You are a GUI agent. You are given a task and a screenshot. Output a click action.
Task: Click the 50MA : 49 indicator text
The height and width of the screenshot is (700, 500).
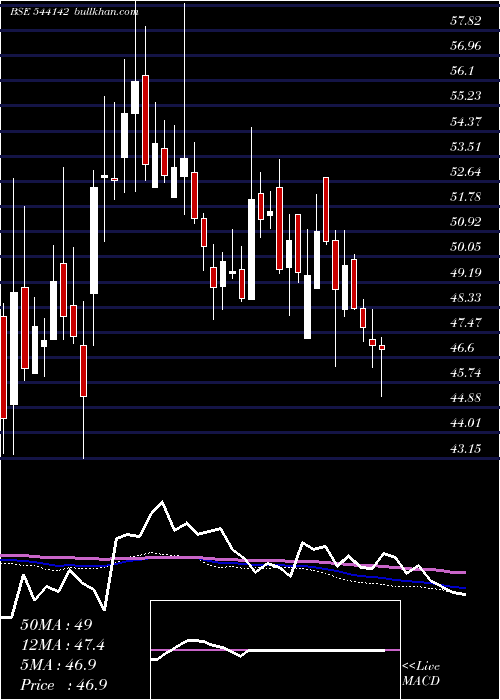[56, 625]
